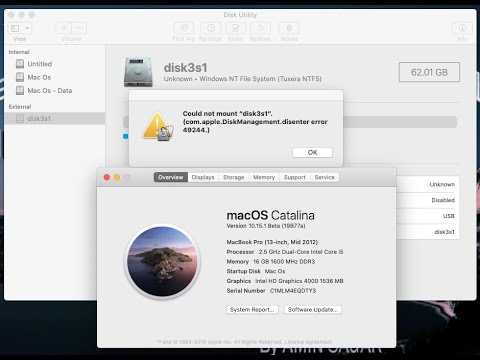This screenshot has width=480, height=360.
Task: Click the remove Volume minus button
Action: point(79,28)
